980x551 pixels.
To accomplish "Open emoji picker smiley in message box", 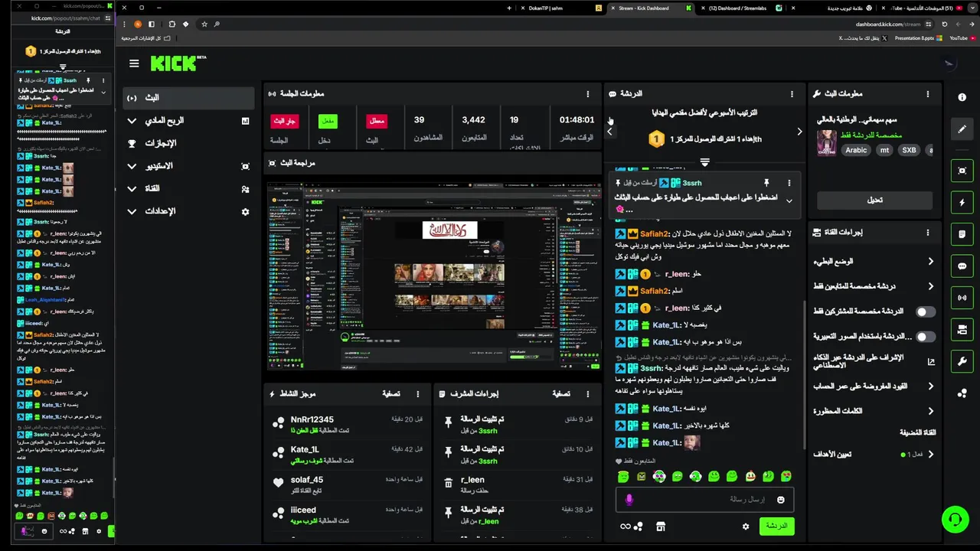I will (x=780, y=500).
